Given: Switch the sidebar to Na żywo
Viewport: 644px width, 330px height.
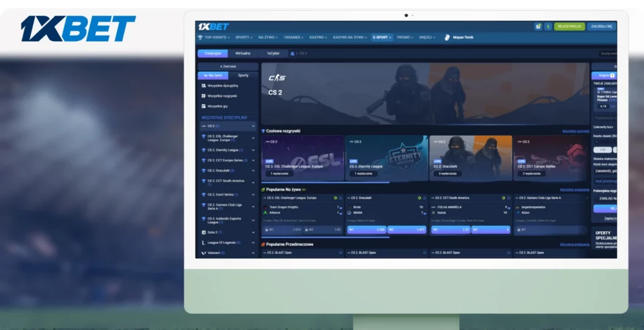Looking at the screenshot, I should pos(213,75).
